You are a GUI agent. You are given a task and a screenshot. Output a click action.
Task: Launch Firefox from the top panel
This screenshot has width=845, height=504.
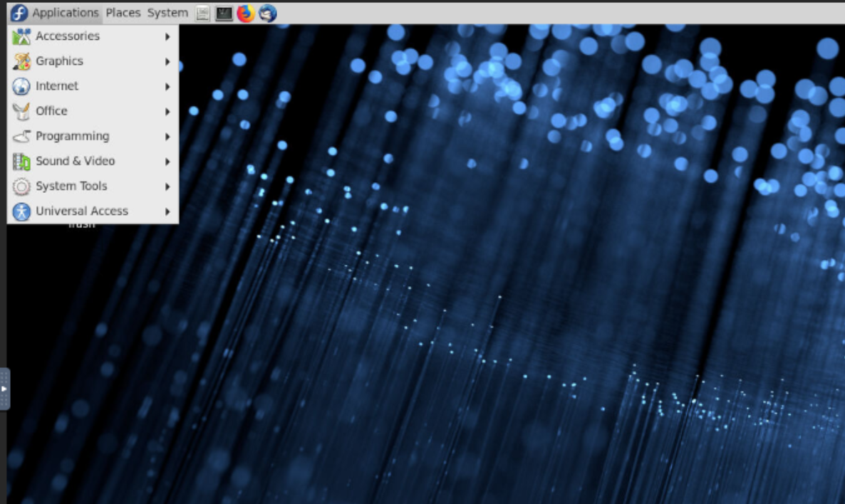coord(246,13)
